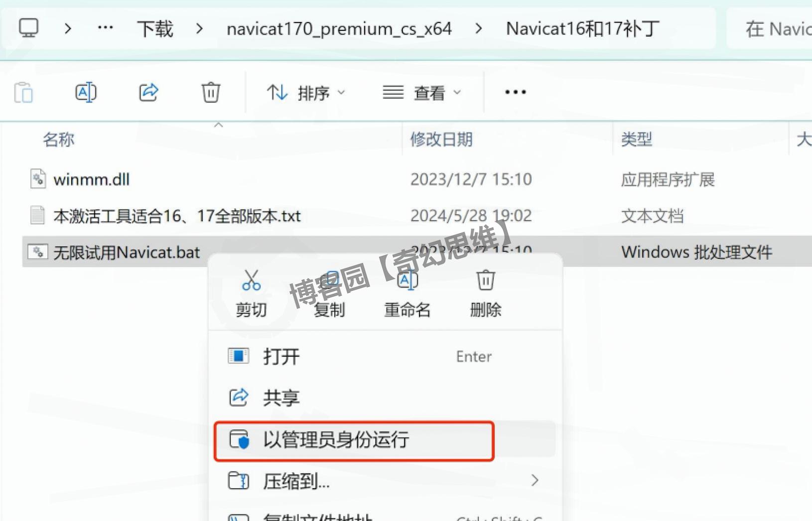Screen dimensions: 812x521
Task: Go to the navicat170_premium_cs_x64 breadcrumb folder
Action: pyautogui.click(x=339, y=29)
